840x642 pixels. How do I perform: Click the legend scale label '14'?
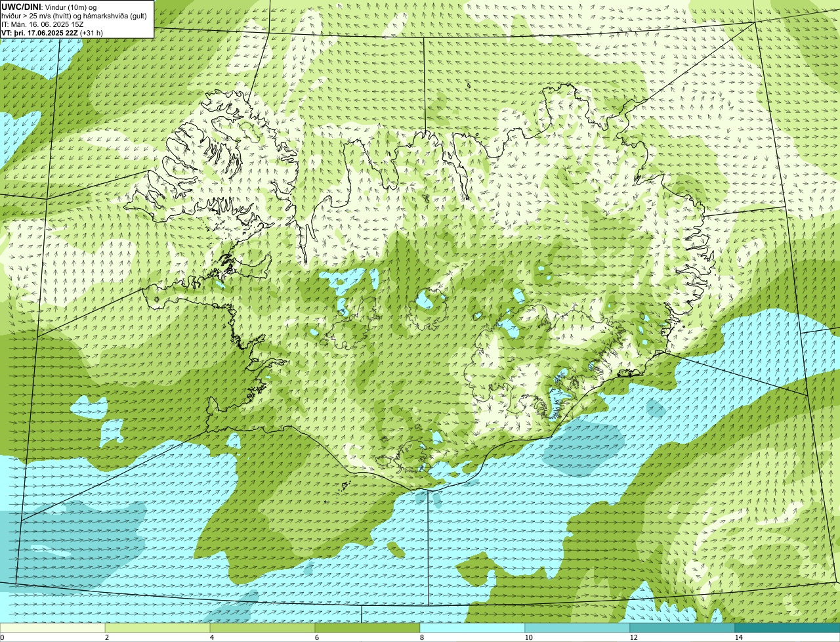(738, 637)
